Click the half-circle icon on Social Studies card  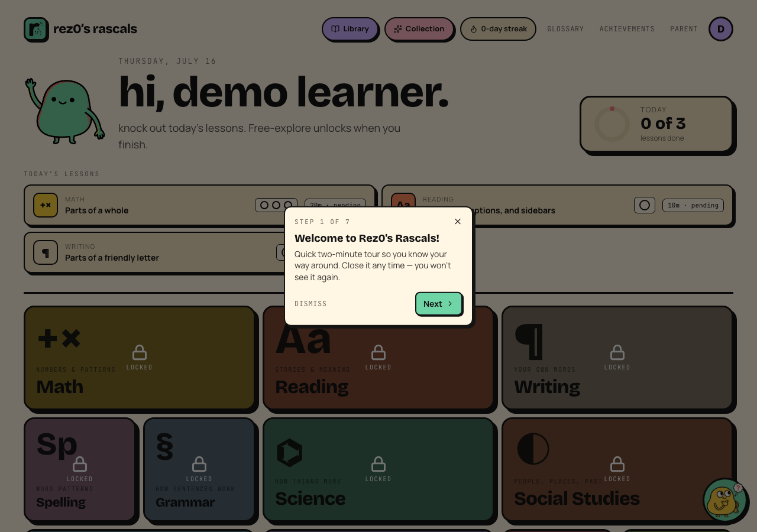tap(533, 449)
